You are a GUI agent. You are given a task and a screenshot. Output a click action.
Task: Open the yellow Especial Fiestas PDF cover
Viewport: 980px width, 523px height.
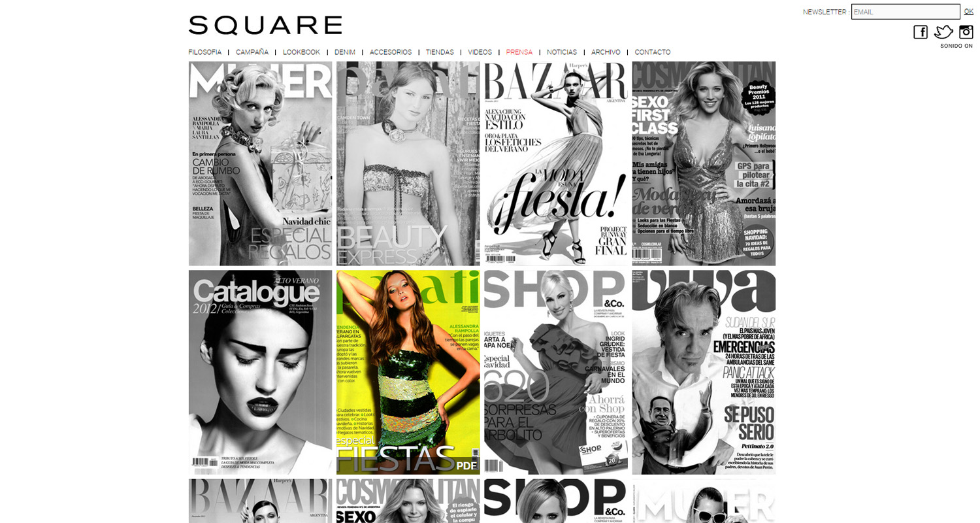408,372
